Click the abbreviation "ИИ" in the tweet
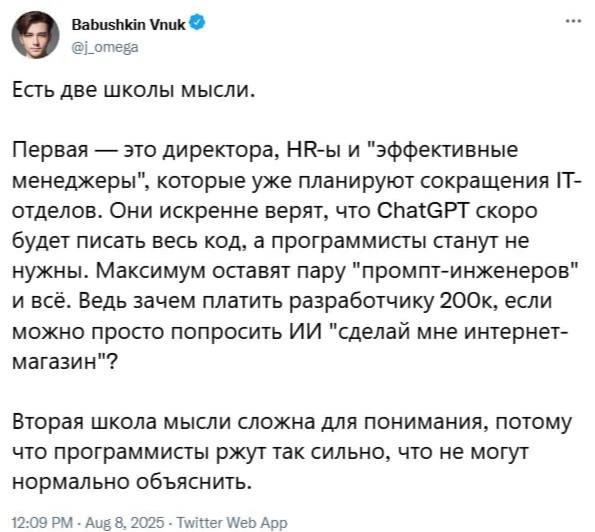This screenshot has width=595, height=532. (x=306, y=332)
